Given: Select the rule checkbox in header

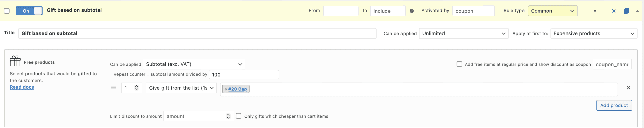Looking at the screenshot, I should click(x=7, y=11).
